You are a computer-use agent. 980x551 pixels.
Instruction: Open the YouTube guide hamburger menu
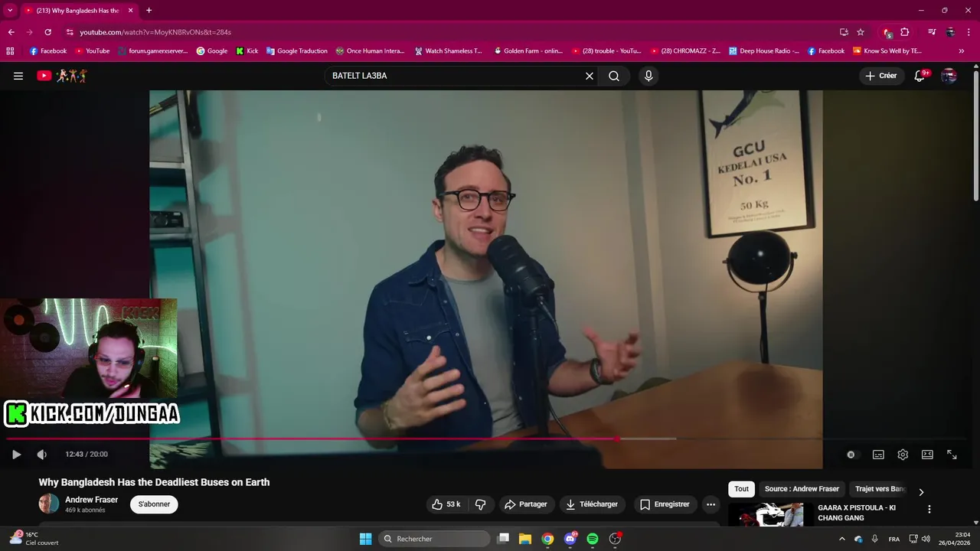pyautogui.click(x=18, y=76)
